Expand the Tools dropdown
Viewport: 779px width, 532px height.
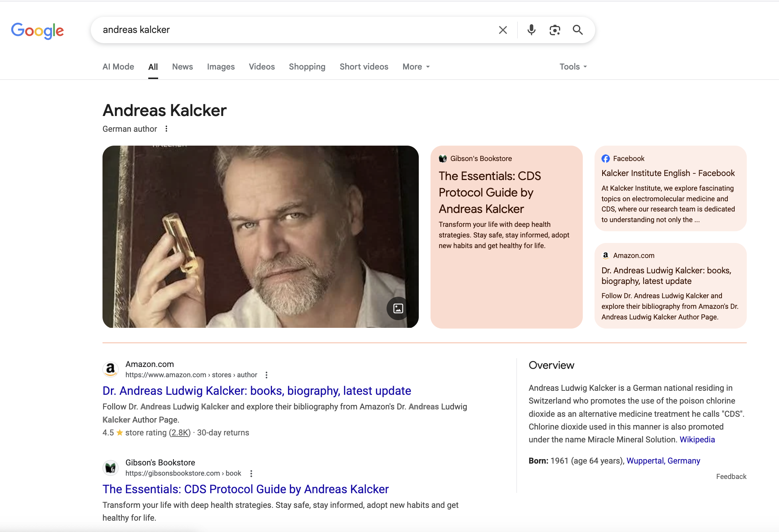tap(573, 67)
